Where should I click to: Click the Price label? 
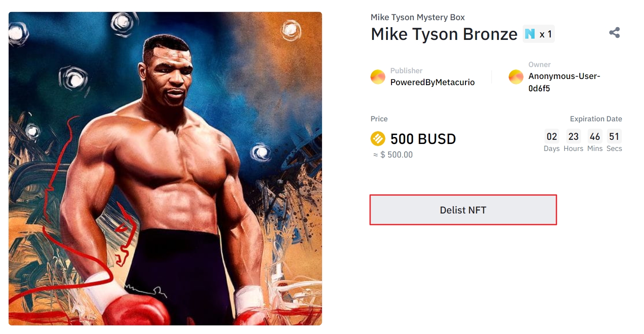[x=379, y=119]
